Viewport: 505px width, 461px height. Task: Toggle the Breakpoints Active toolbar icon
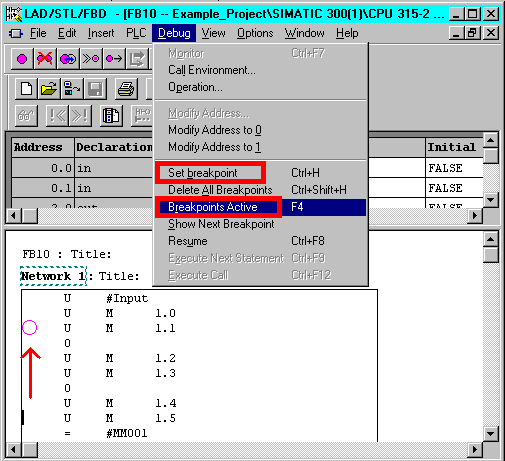click(68, 59)
